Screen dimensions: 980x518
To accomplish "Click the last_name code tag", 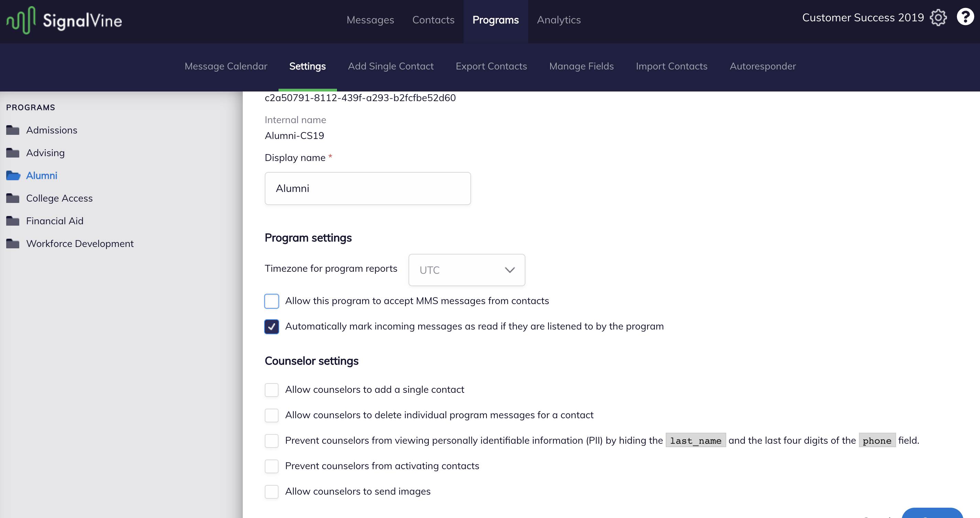I will 695,440.
